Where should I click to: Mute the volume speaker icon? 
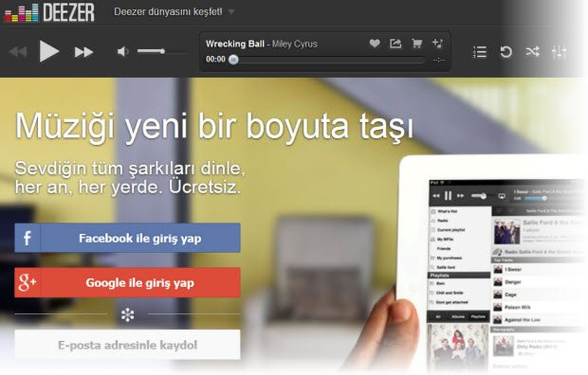(123, 51)
